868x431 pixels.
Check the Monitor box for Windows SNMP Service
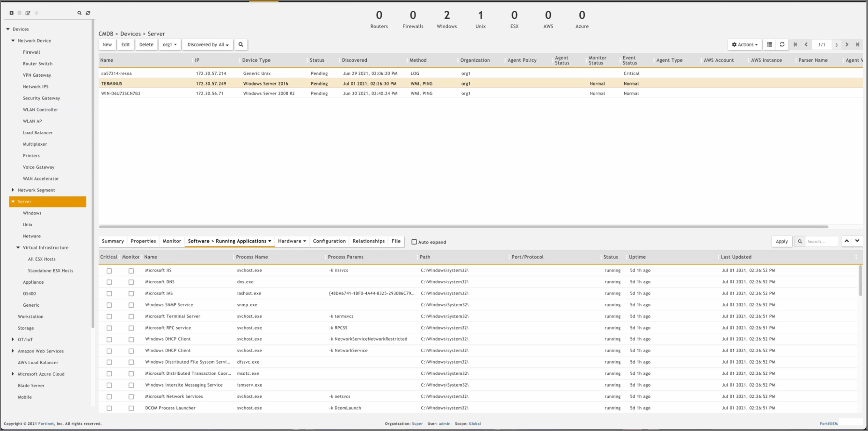(x=131, y=305)
